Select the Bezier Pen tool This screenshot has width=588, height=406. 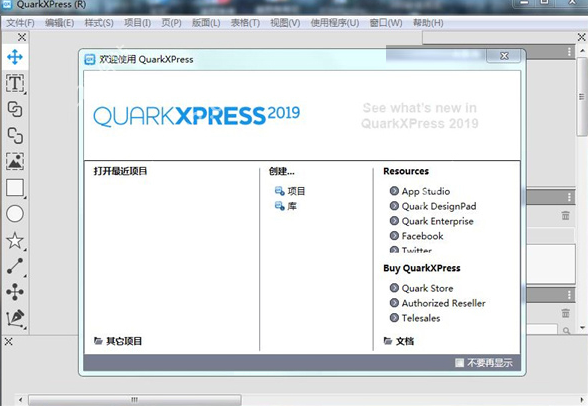tap(16, 318)
